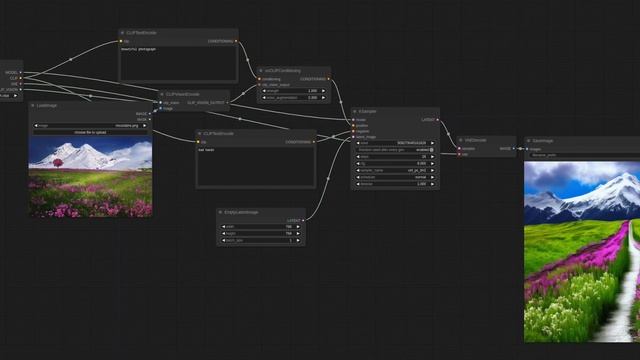Screen dimensions: 640x360
Task: Collapse the SaveImage node via its title dot
Action: [529, 141]
